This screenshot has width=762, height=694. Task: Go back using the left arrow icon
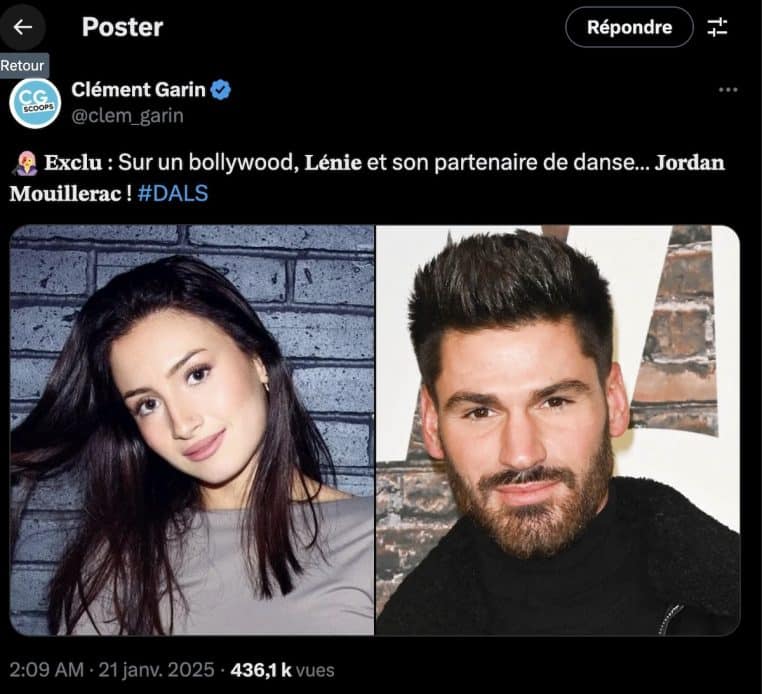pyautogui.click(x=22, y=27)
